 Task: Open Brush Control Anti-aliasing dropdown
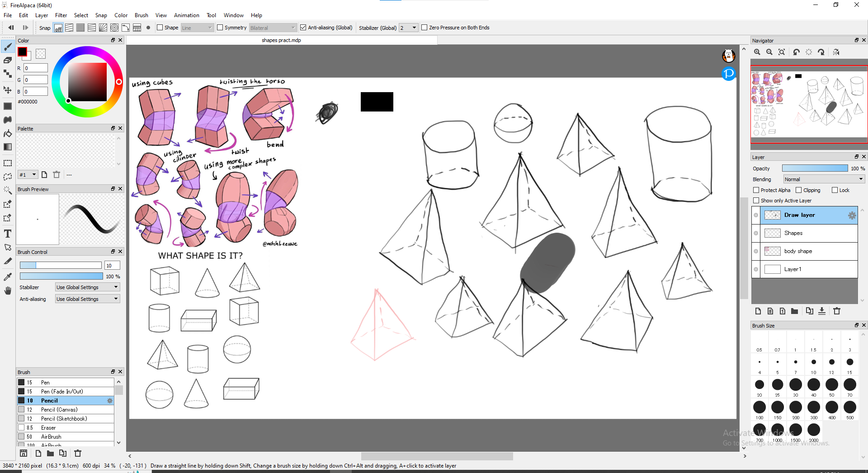coord(87,299)
